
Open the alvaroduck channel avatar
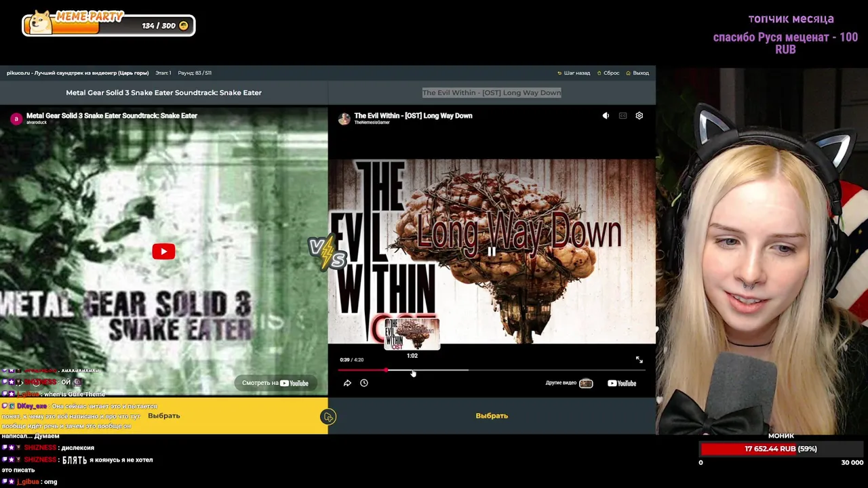(16, 119)
